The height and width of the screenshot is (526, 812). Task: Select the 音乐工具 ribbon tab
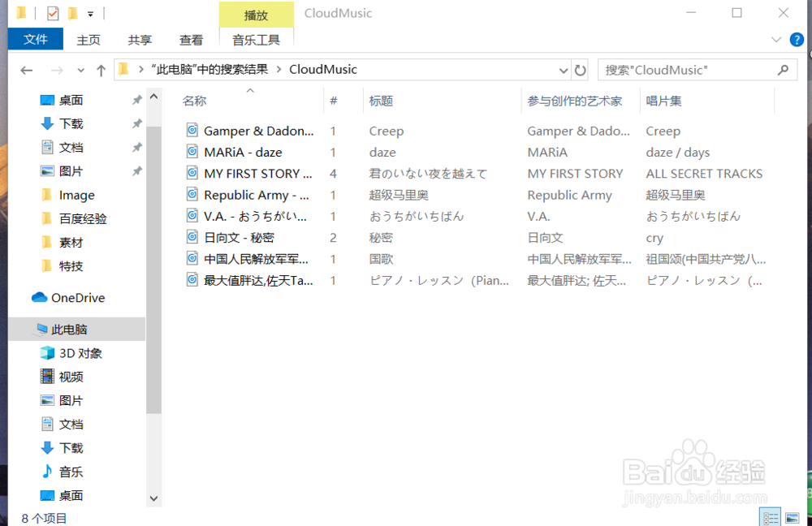256,40
